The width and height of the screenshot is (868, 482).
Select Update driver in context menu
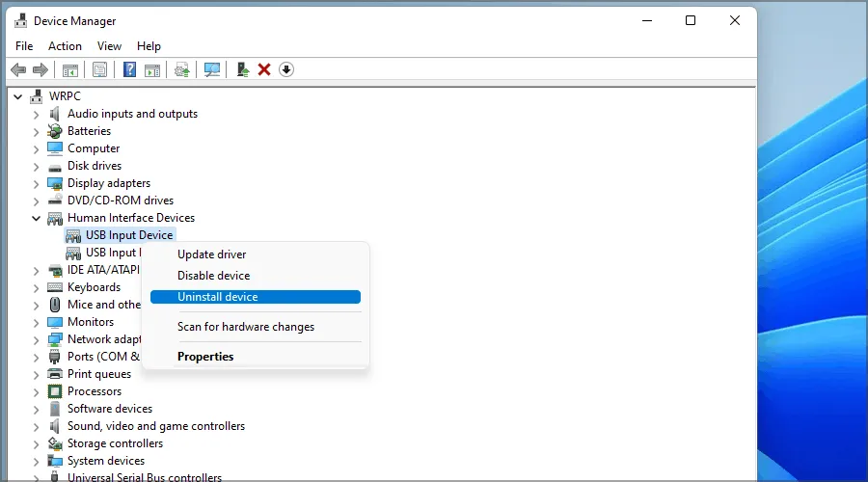[211, 254]
